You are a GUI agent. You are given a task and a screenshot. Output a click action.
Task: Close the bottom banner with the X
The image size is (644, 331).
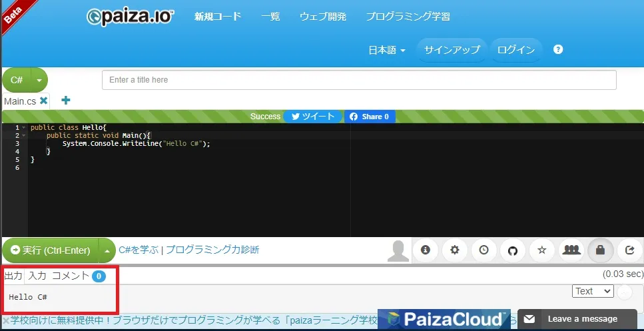coord(6,320)
